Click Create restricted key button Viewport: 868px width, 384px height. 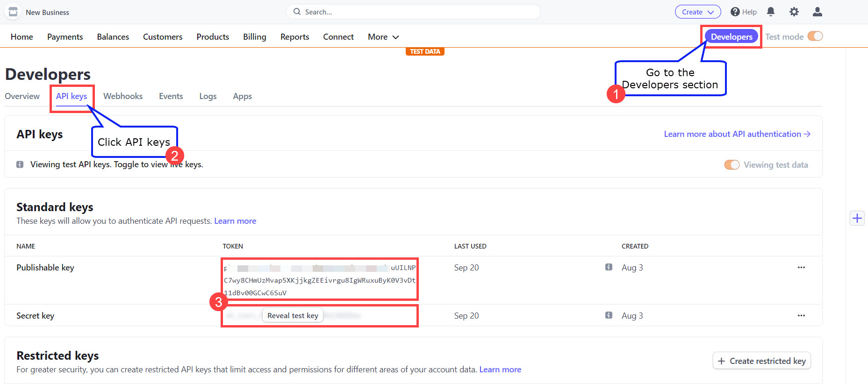[x=761, y=361]
